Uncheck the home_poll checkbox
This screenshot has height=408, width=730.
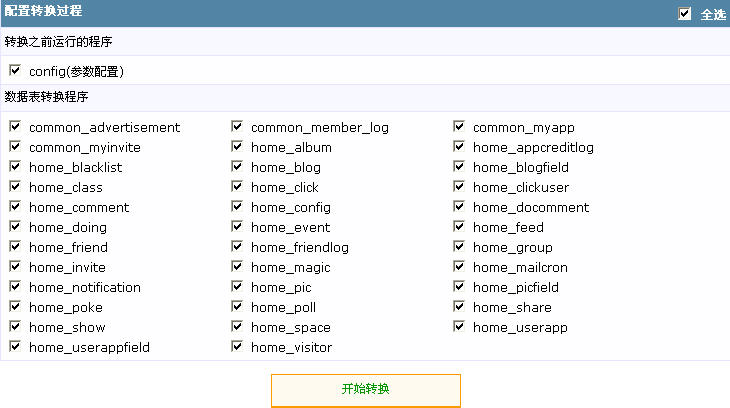click(x=237, y=307)
